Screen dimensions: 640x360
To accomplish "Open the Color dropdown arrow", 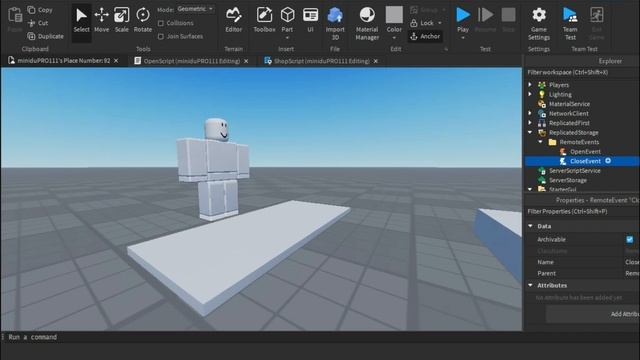I will point(394,38).
